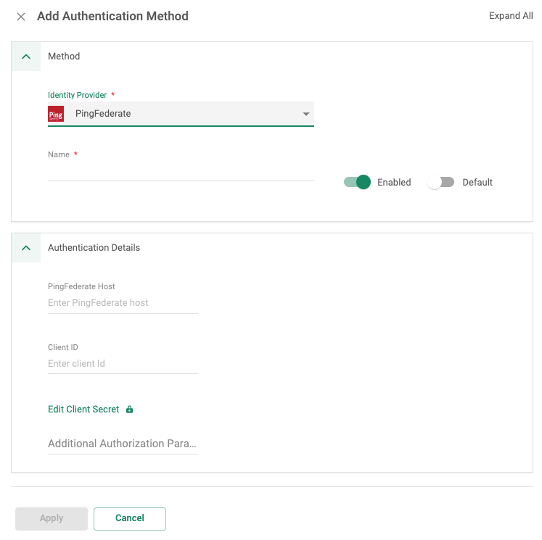This screenshot has width=542, height=540.
Task: Click the lock icon beside Edit Client Secret
Action: pos(129,409)
